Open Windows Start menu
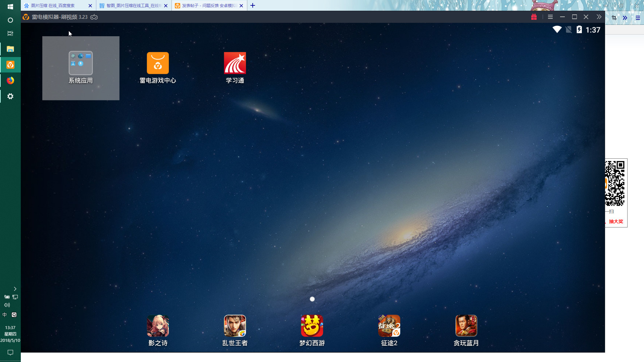The height and width of the screenshot is (362, 644). tap(10, 7)
